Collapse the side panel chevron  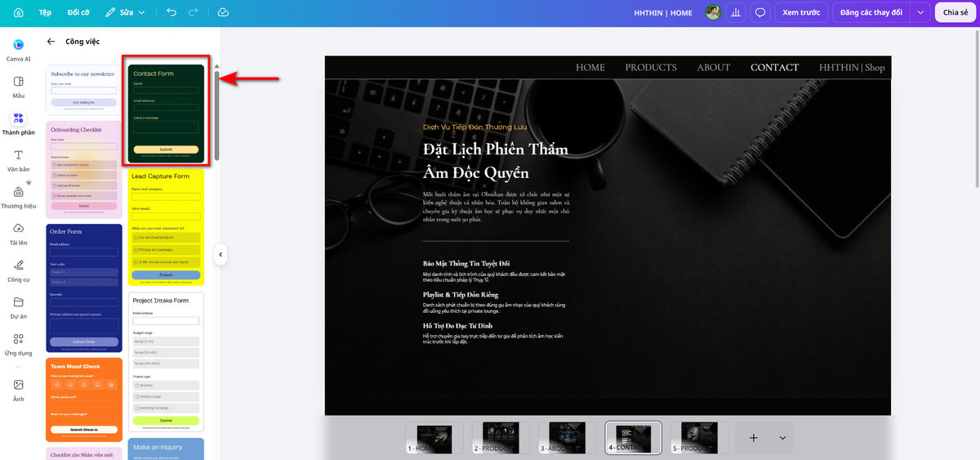click(x=220, y=255)
